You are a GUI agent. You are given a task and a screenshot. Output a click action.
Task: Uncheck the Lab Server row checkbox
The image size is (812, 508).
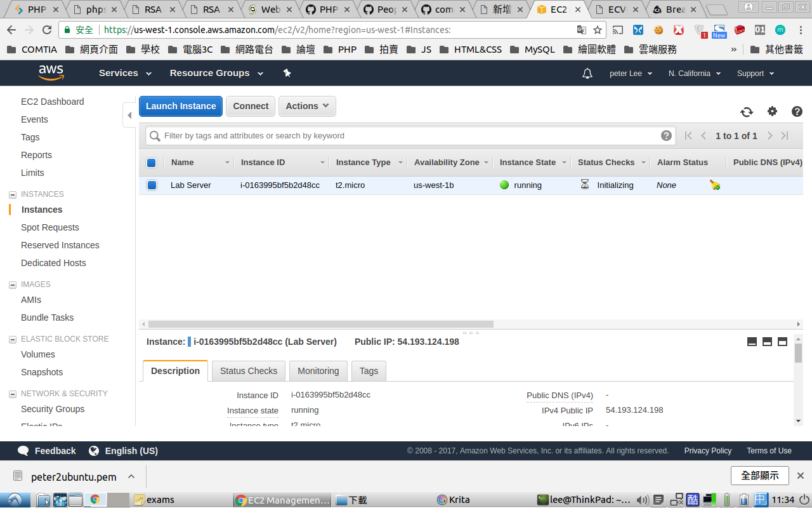[152, 185]
